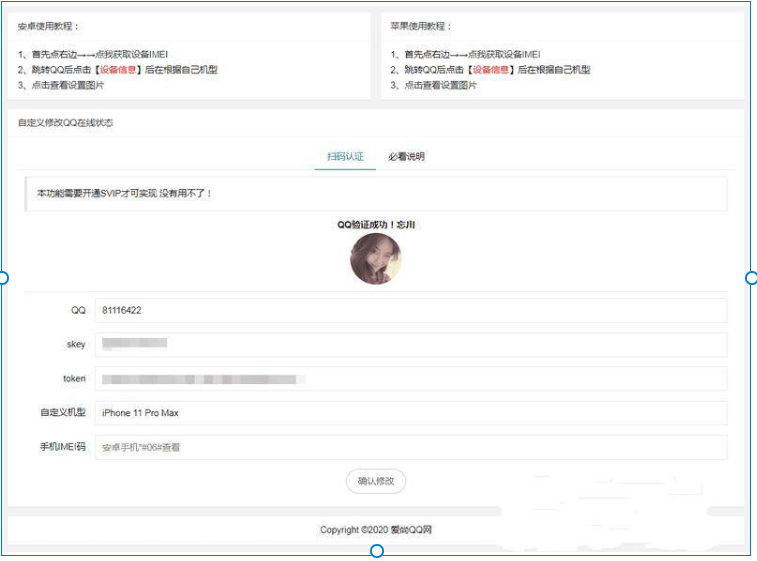Click the left-edge circular selection handle
Screen dimensions: 757x561
coord(3,278)
